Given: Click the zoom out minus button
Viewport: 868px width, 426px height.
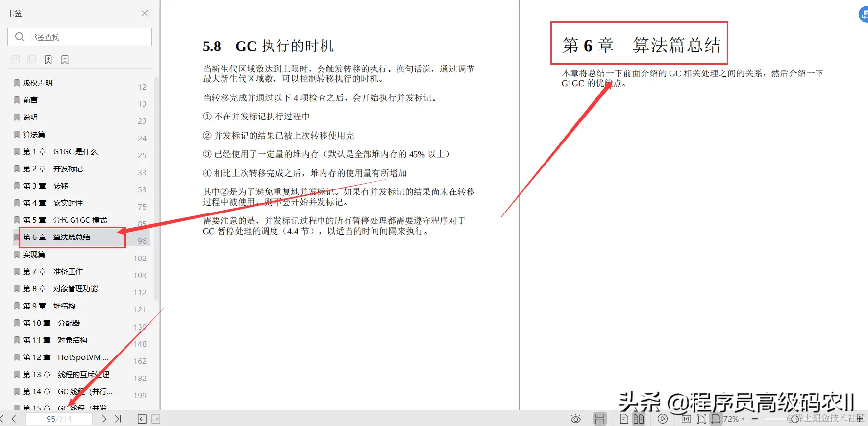Looking at the screenshot, I should [x=755, y=419].
